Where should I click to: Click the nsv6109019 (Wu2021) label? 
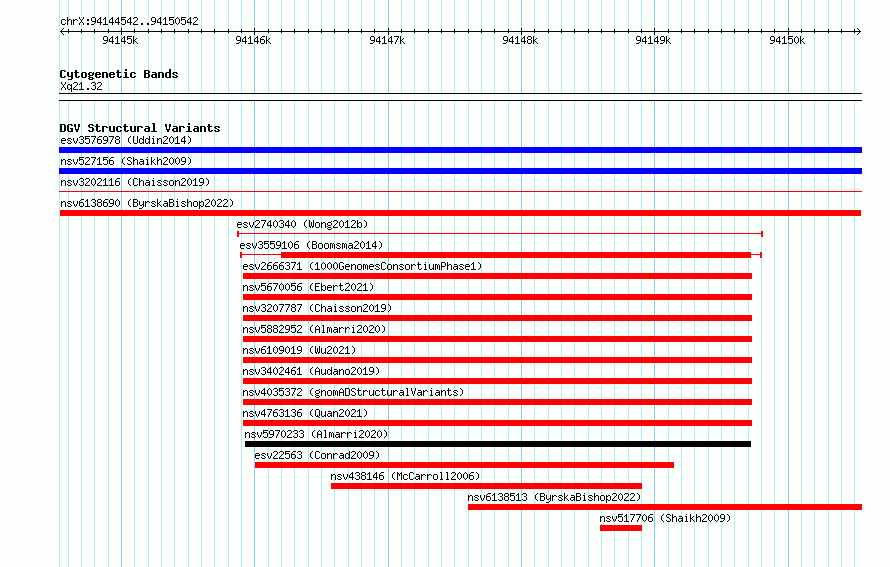pyautogui.click(x=299, y=350)
